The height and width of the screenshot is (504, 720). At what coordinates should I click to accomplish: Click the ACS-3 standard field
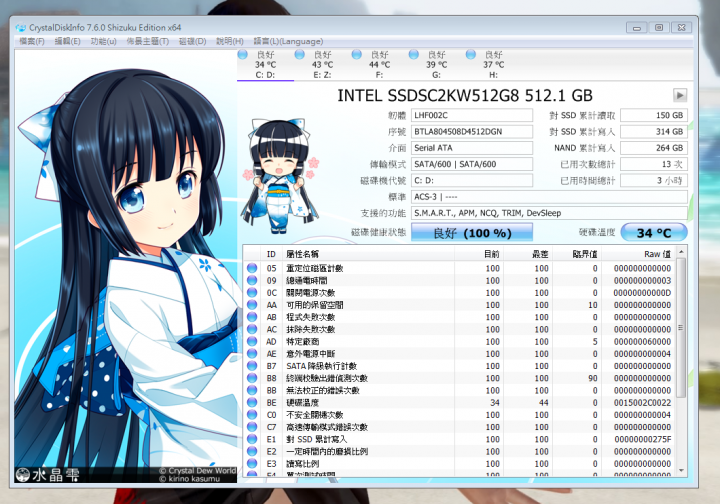pos(549,197)
